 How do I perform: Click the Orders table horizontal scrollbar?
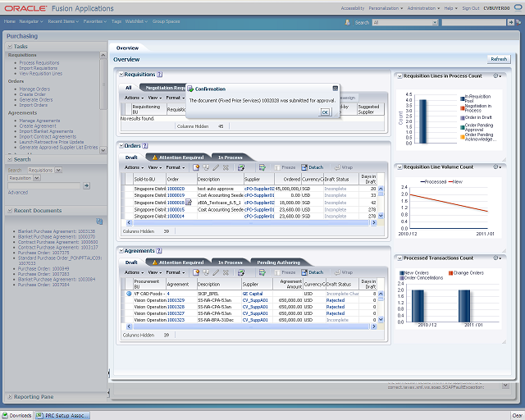point(251,223)
